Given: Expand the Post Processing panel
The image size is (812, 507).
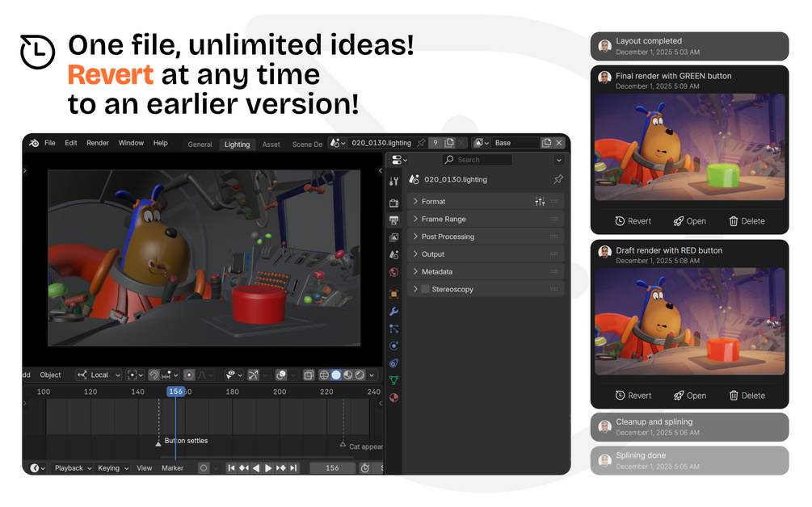Looking at the screenshot, I should point(486,237).
